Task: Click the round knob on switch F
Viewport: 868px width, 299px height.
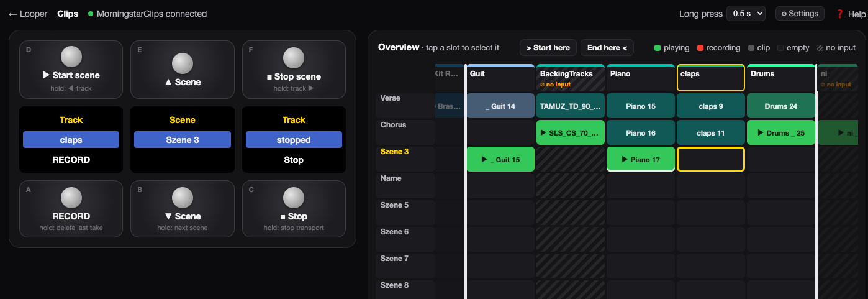Action: tap(294, 58)
